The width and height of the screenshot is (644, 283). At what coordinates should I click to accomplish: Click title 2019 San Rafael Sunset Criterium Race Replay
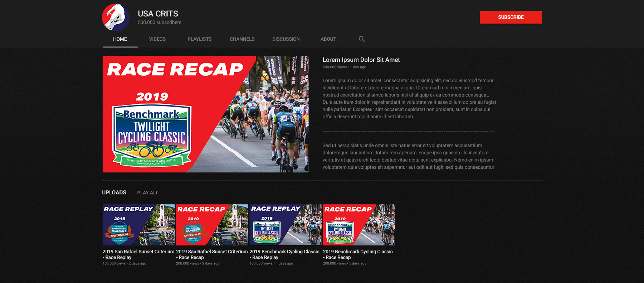point(138,254)
